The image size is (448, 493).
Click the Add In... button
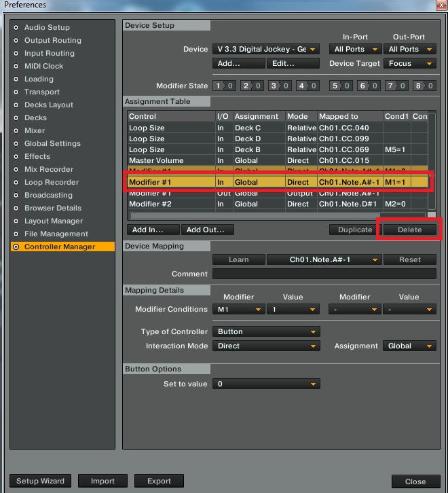153,230
